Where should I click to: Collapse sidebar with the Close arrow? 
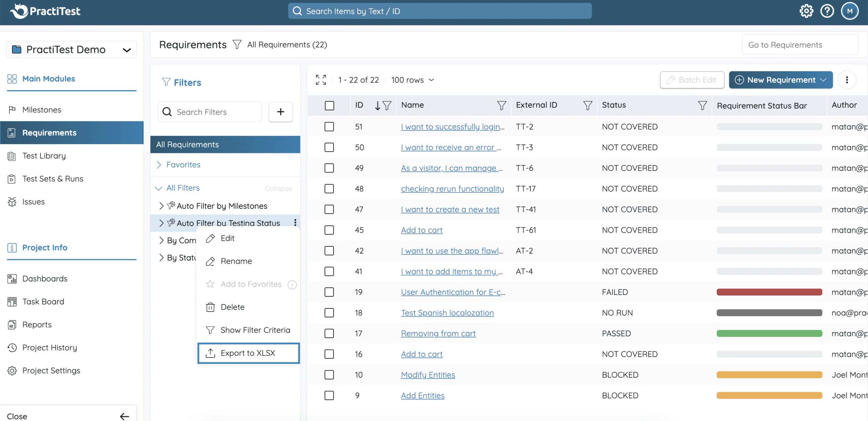[x=124, y=416]
